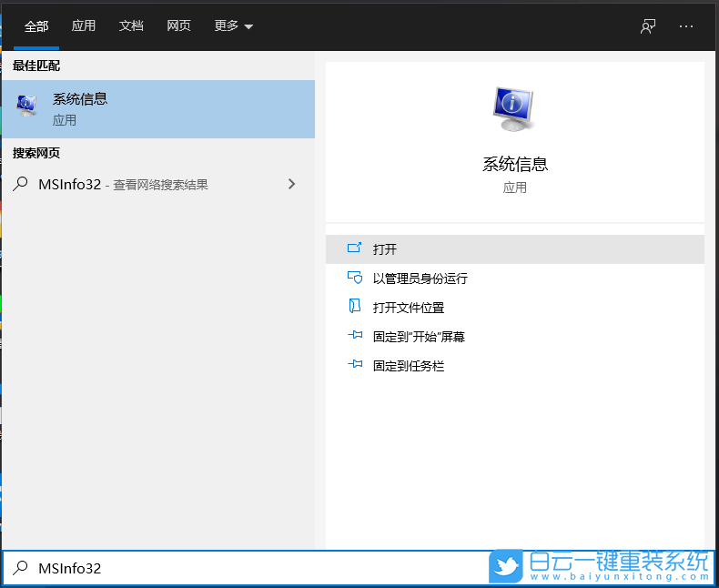Click the 应用 label in the preview pane
The width and height of the screenshot is (719, 588).
515,188
